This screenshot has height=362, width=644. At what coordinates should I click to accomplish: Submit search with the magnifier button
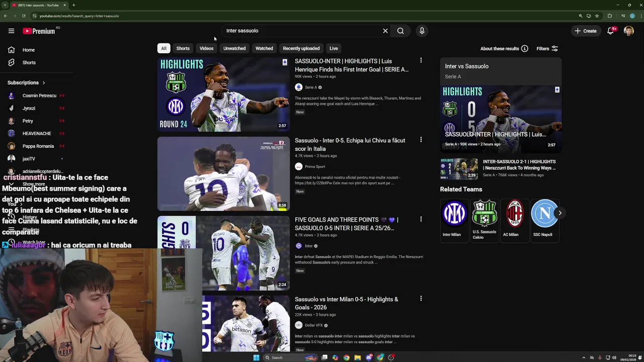coord(400,31)
